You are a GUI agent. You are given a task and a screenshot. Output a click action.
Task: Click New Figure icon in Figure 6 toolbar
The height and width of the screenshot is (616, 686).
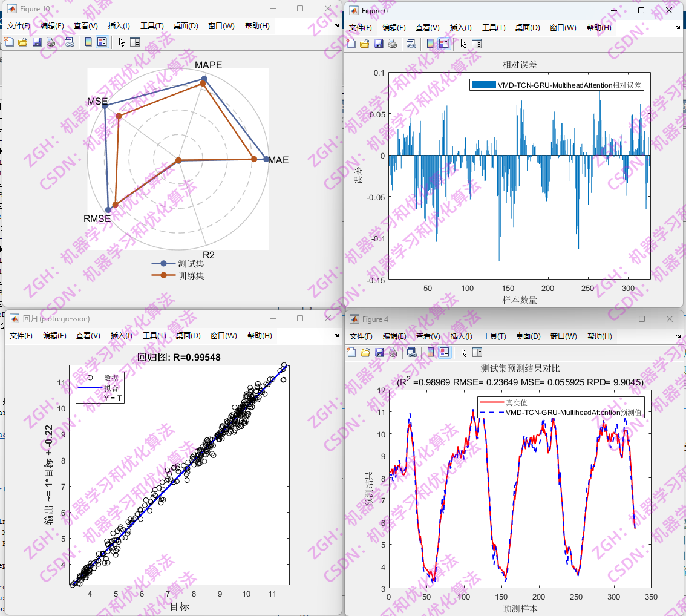[351, 44]
